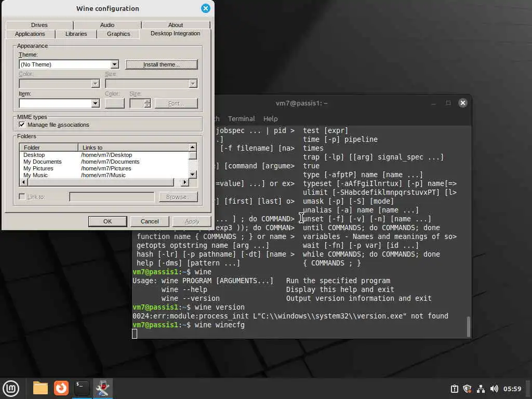Click the item Size number field
532x399 pixels.
(x=137, y=103)
